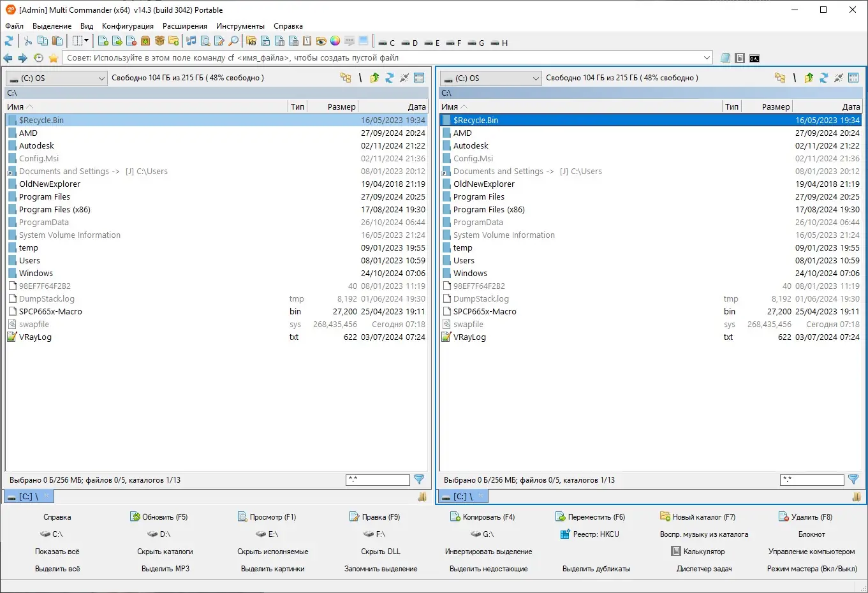
Task: Open the Вид menu
Action: (x=87, y=26)
